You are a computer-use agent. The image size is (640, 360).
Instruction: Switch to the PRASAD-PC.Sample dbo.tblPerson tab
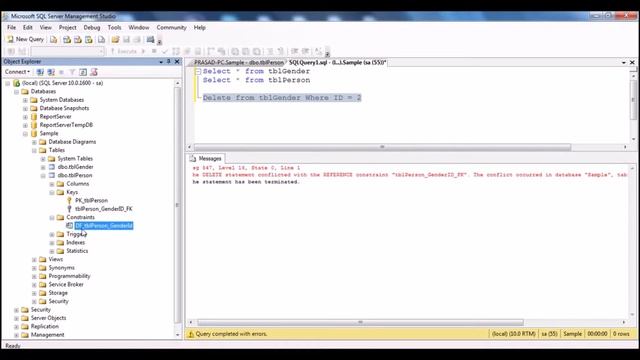coord(238,62)
